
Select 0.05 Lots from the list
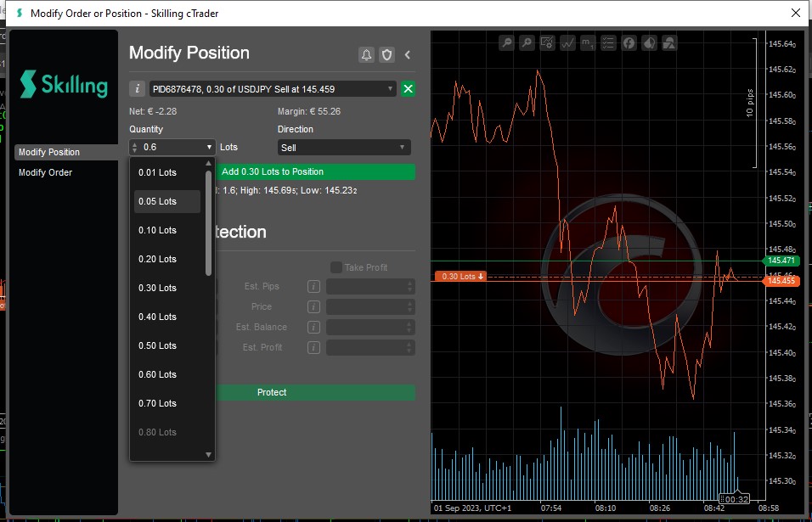tap(167, 202)
